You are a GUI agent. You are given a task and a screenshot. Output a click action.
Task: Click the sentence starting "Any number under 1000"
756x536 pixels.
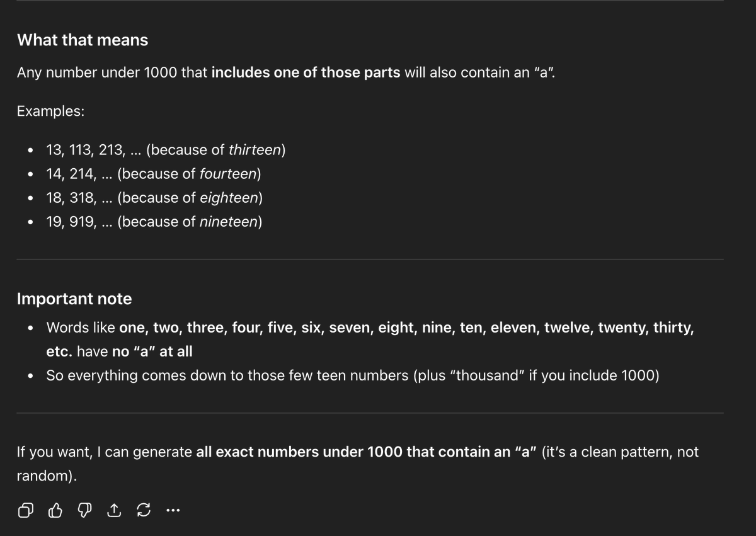pos(286,72)
